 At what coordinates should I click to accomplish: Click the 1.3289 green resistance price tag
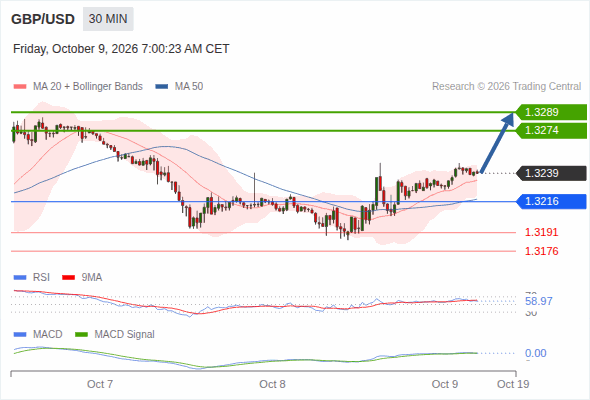click(551, 112)
